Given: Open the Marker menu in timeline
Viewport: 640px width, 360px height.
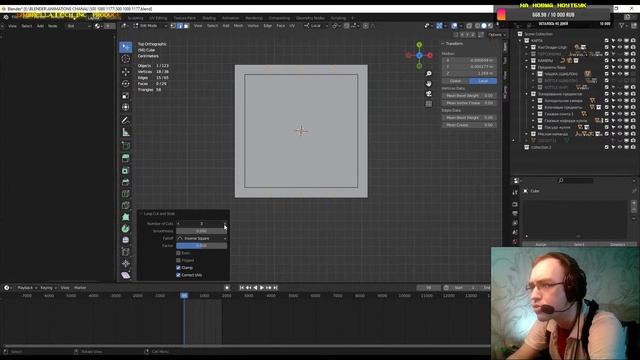Looking at the screenshot, I should point(80,288).
